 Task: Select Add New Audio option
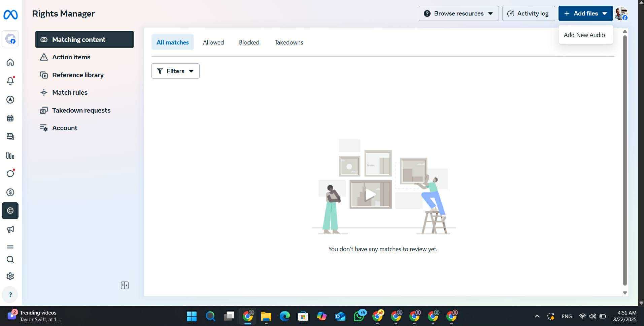(x=584, y=35)
